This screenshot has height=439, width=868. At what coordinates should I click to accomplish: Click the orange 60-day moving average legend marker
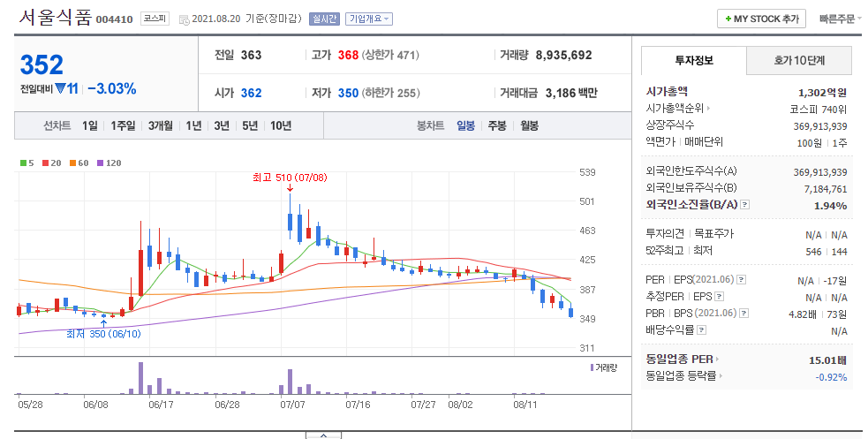[72, 163]
